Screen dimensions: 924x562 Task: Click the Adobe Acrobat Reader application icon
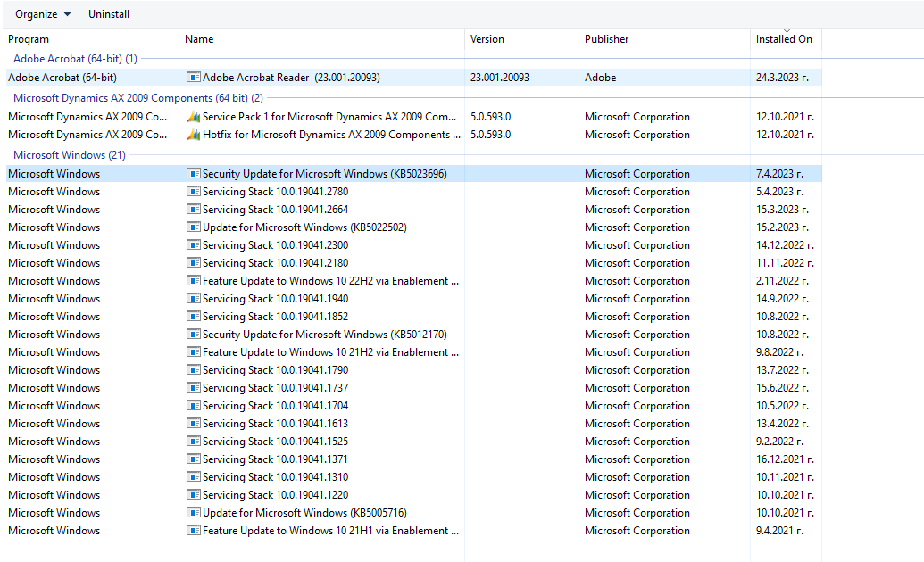pos(193,78)
